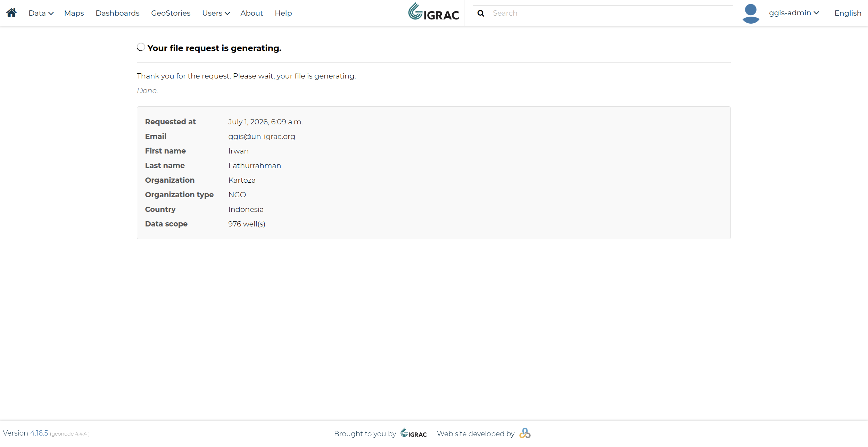Click the user avatar icon
The width and height of the screenshot is (868, 447).
pos(751,13)
